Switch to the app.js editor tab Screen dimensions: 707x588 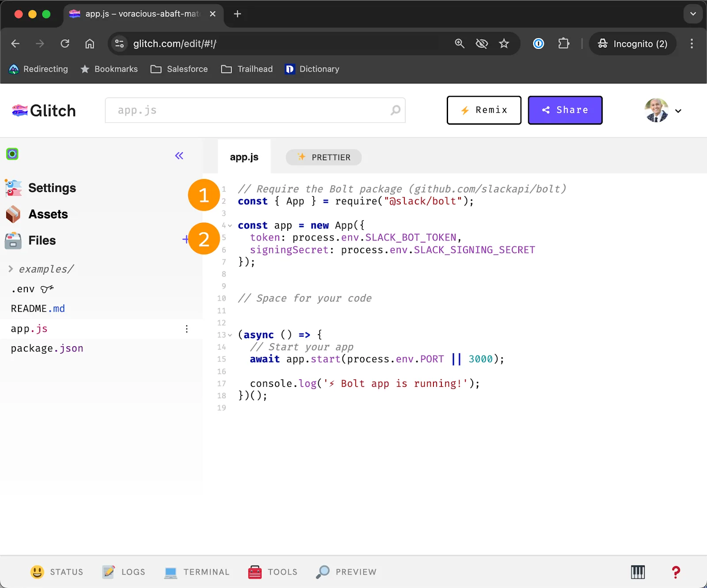click(244, 156)
